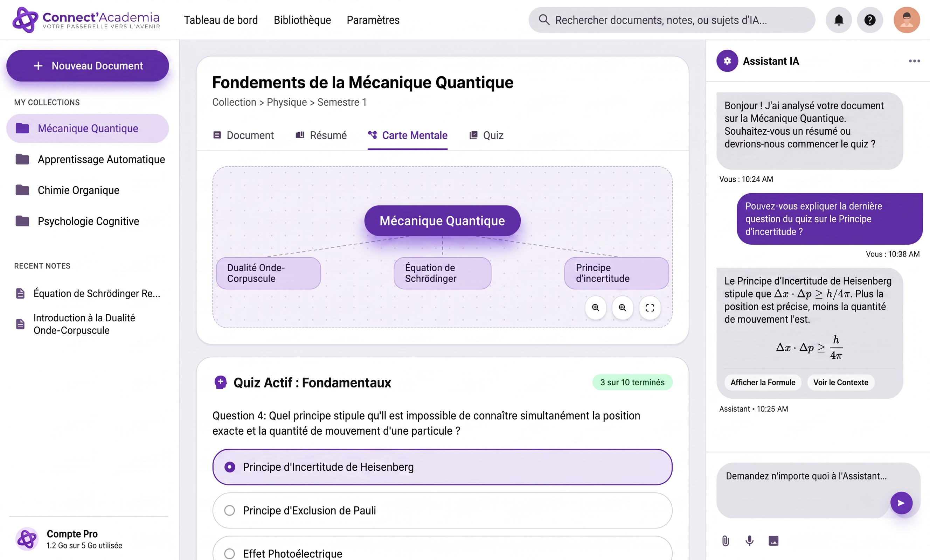
Task: Create a Nouveau Document
Action: pos(88,66)
